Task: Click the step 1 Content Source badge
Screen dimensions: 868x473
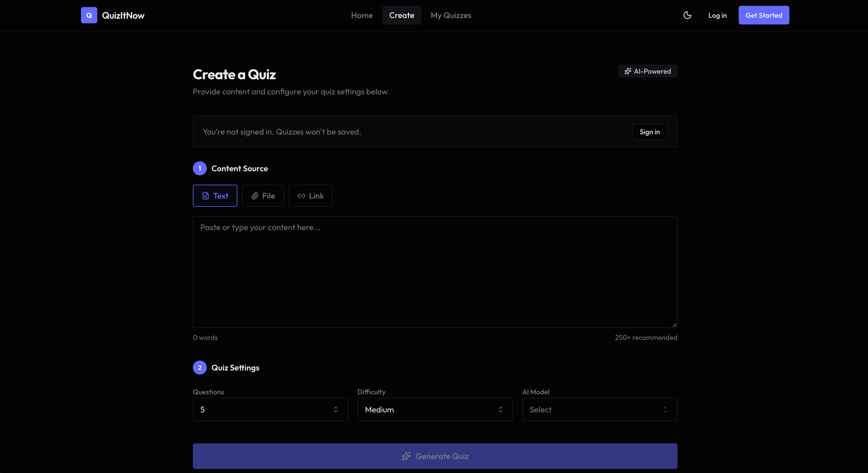Action: (199, 168)
